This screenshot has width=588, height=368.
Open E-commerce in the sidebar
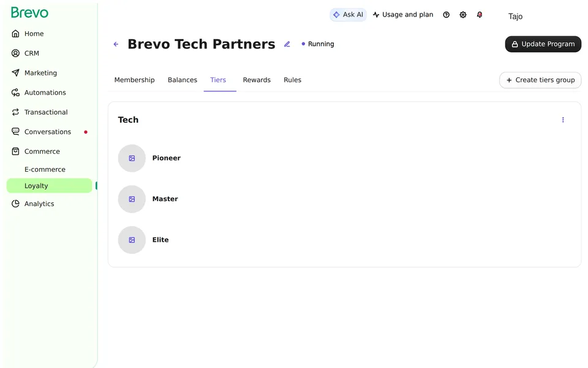(45, 169)
